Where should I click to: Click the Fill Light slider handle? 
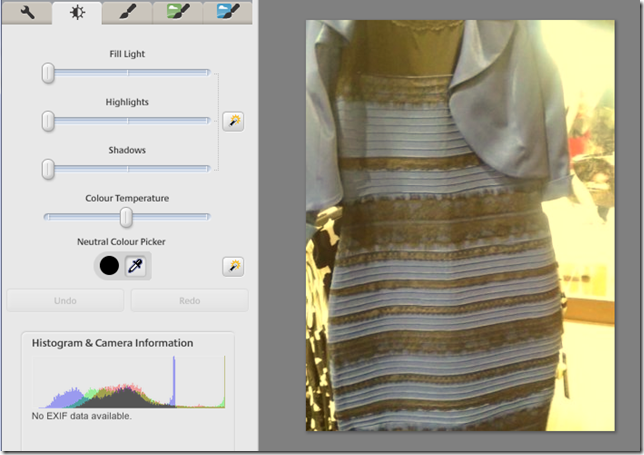pos(48,72)
